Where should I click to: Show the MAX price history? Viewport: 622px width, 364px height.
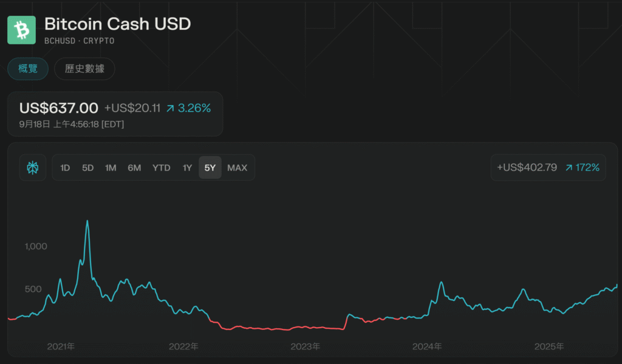tap(237, 168)
